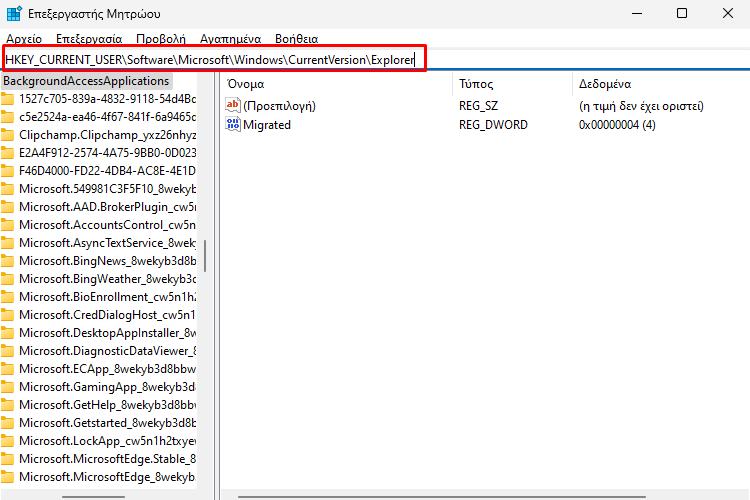Click folder icon of Microsoft.GetHelp key
The width and height of the screenshot is (750, 500).
(x=7, y=405)
